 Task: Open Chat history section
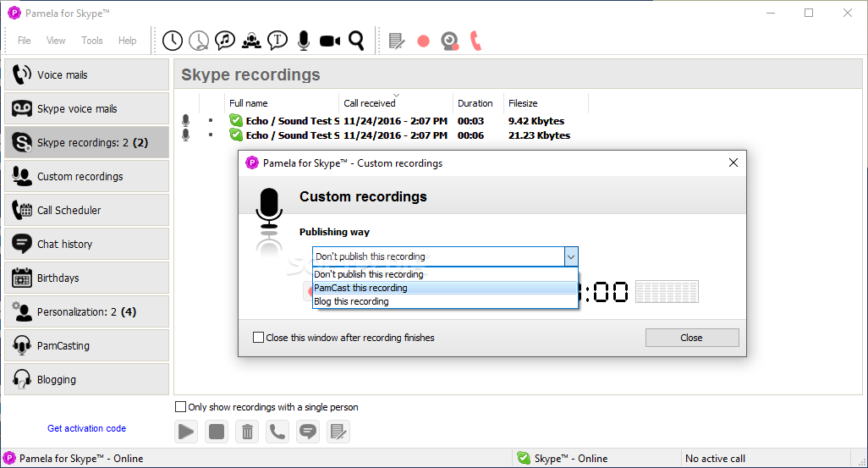(87, 244)
